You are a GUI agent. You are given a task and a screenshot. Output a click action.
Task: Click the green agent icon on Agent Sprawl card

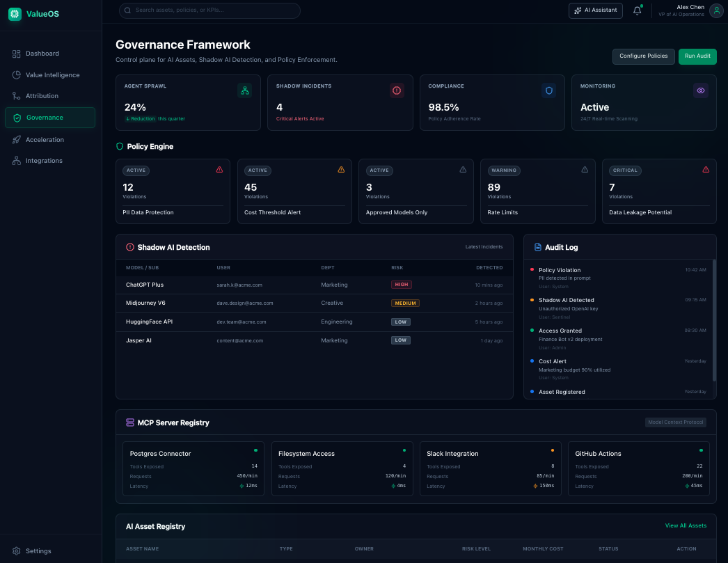click(x=244, y=90)
